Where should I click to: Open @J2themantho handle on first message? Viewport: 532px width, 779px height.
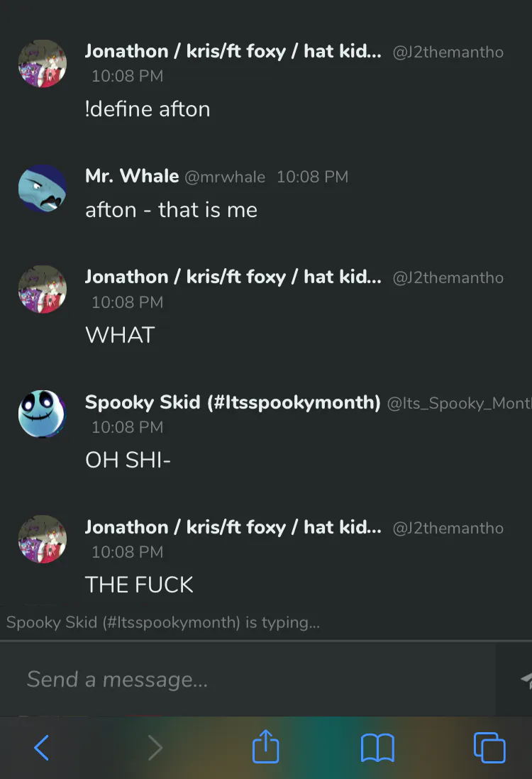pos(448,53)
